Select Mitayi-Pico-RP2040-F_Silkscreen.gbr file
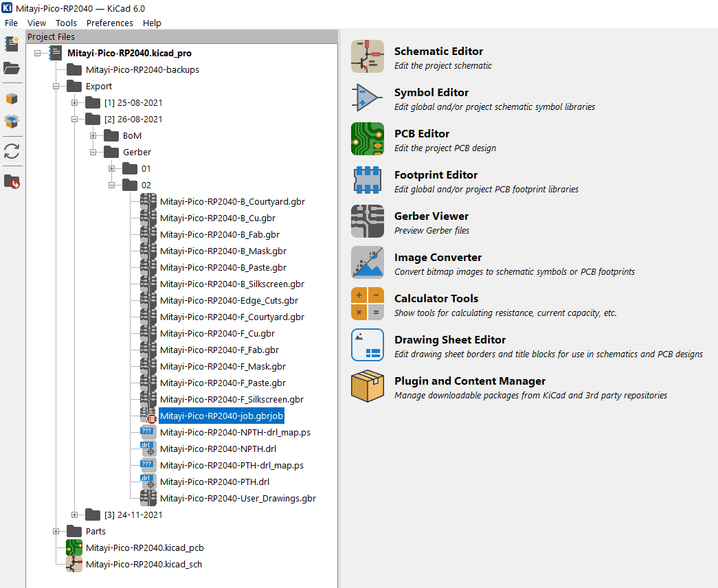 (x=232, y=399)
